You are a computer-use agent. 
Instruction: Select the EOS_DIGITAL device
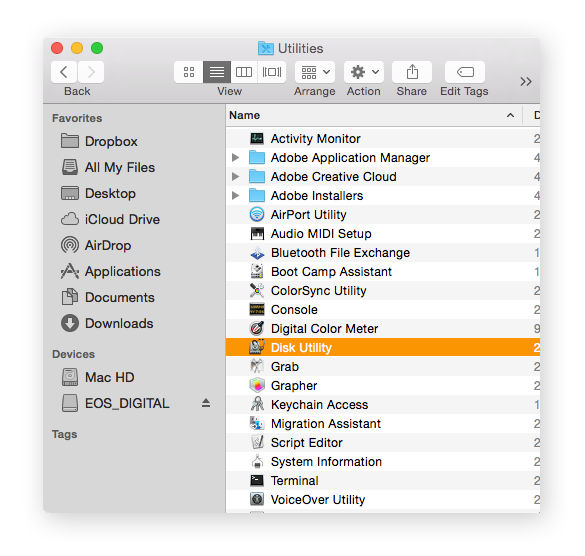(115, 403)
